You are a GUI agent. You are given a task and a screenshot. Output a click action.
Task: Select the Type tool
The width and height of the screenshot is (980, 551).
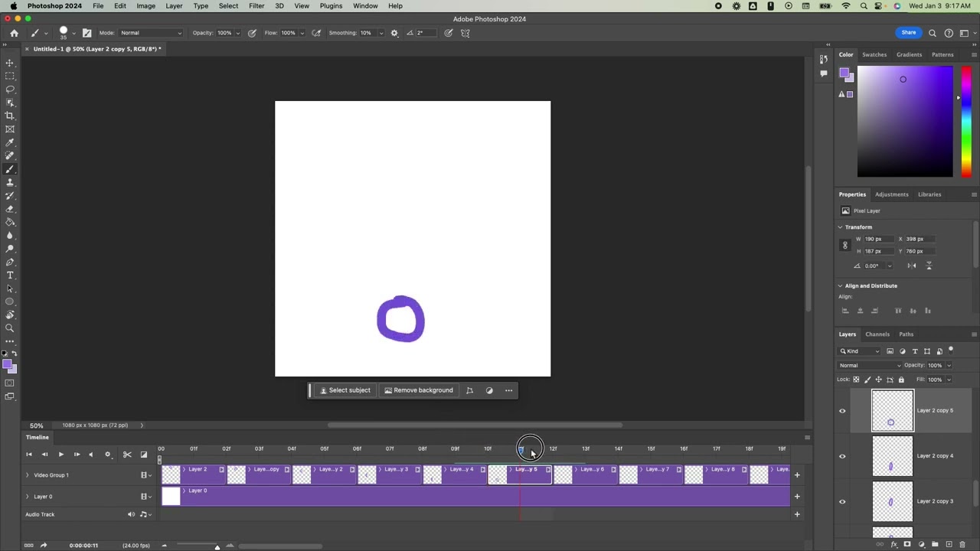[10, 275]
